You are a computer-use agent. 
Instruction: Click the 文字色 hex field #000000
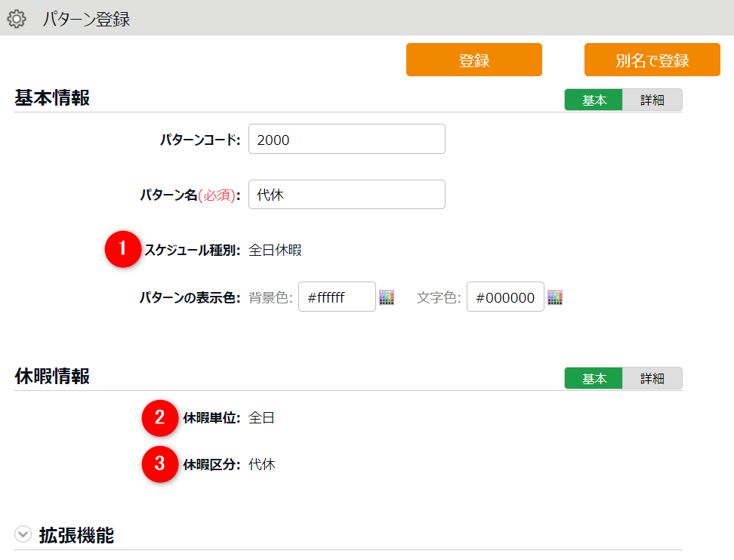coord(504,297)
